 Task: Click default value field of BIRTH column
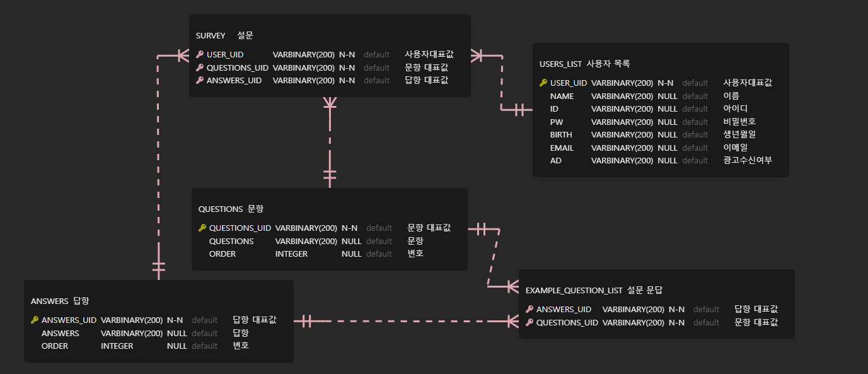695,134
